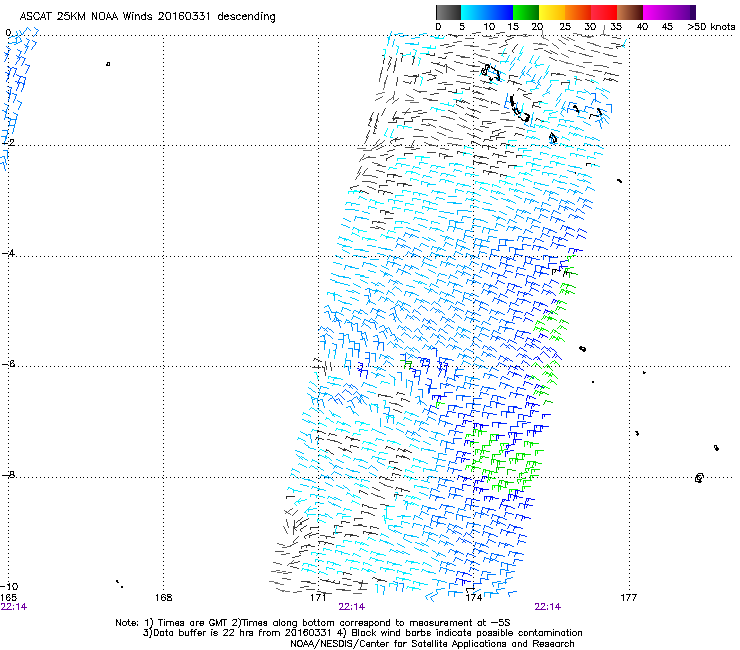Click the note line starting 'Note: 1) Times are GMT'
The height and width of the screenshot is (650, 740).
pyautogui.click(x=313, y=623)
